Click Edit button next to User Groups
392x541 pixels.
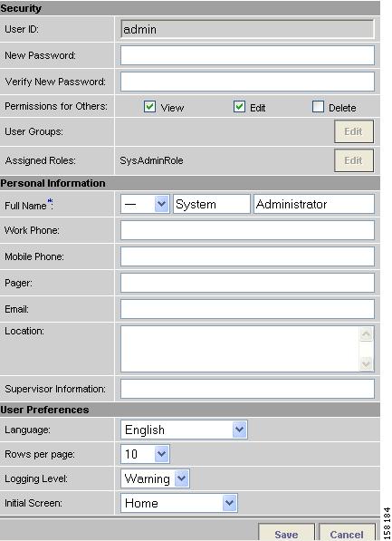[x=354, y=131]
